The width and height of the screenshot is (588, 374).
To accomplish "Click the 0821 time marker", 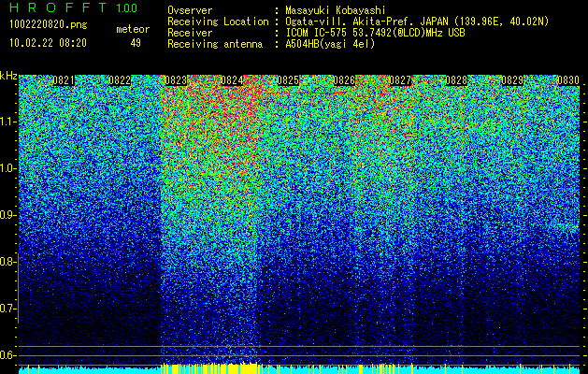I will (x=64, y=80).
